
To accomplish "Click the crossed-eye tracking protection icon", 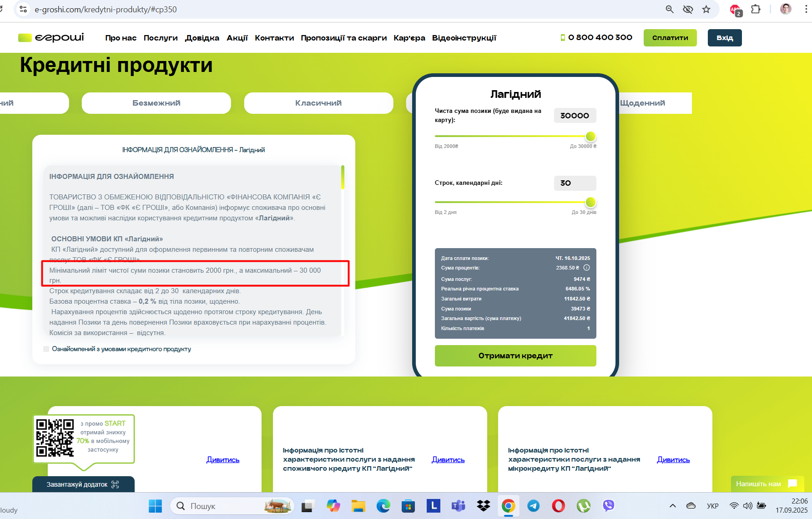I will 688,9.
